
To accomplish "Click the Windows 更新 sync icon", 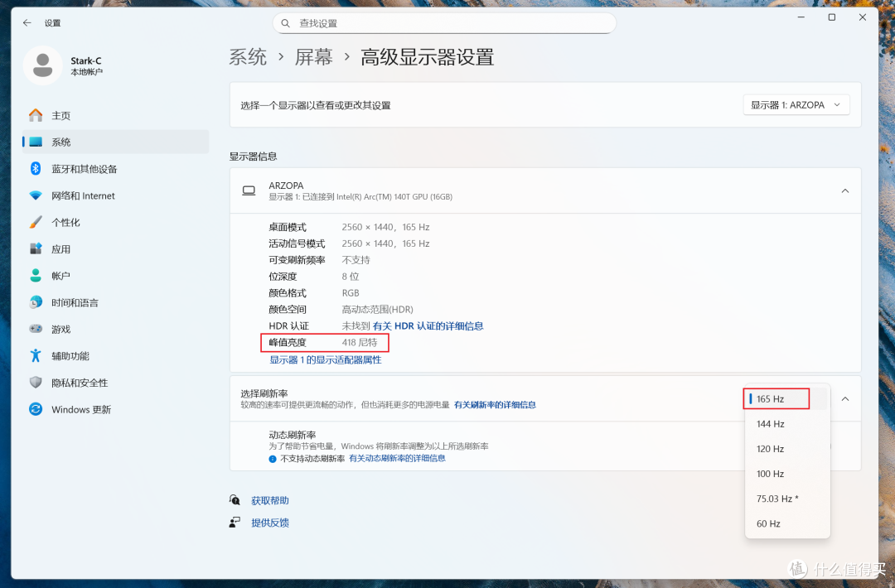I will tap(36, 409).
